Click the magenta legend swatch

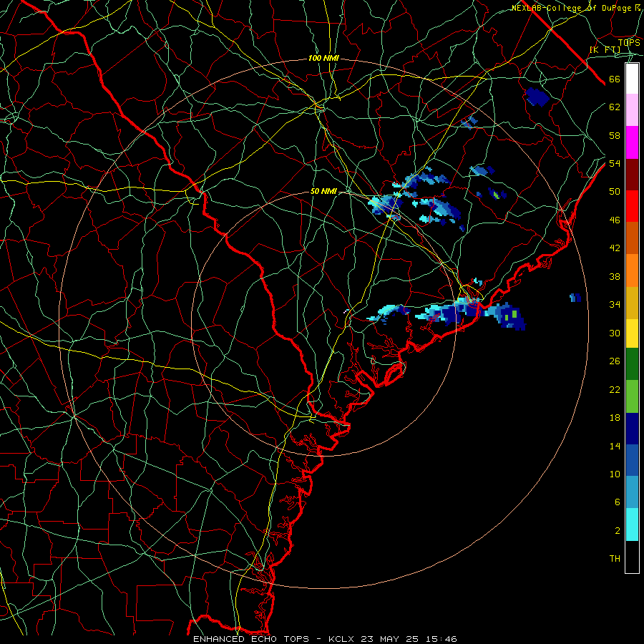632,142
